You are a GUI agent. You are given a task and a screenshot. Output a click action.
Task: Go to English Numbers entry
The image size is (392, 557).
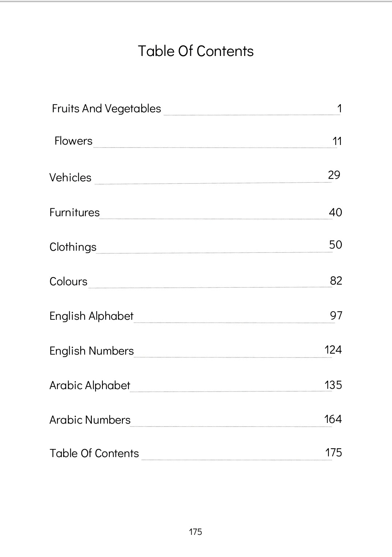tap(91, 351)
